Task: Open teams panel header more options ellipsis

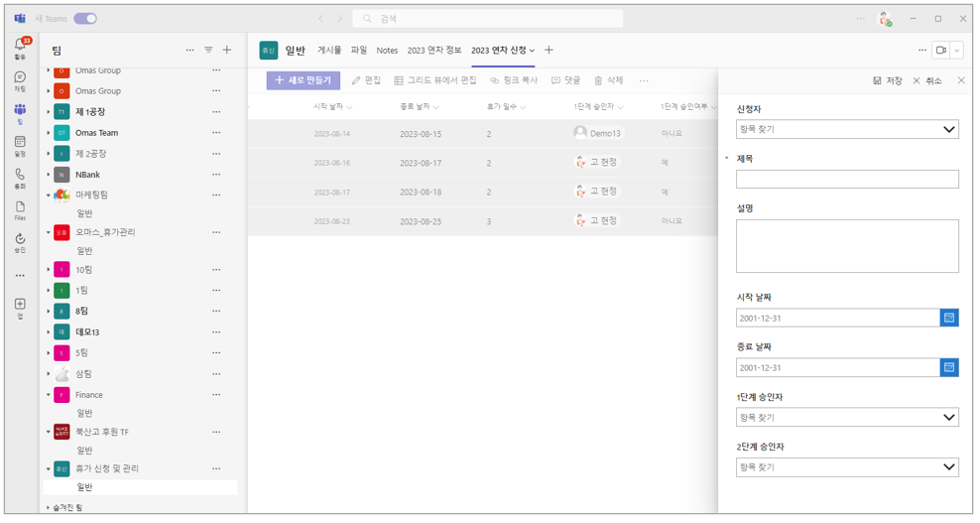Action: click(x=190, y=50)
